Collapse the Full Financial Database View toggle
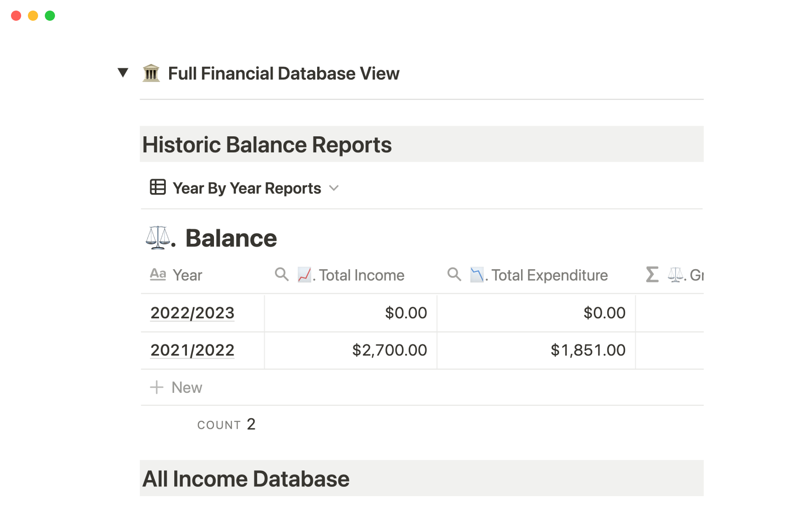This screenshot has height=508, width=812. (x=123, y=73)
